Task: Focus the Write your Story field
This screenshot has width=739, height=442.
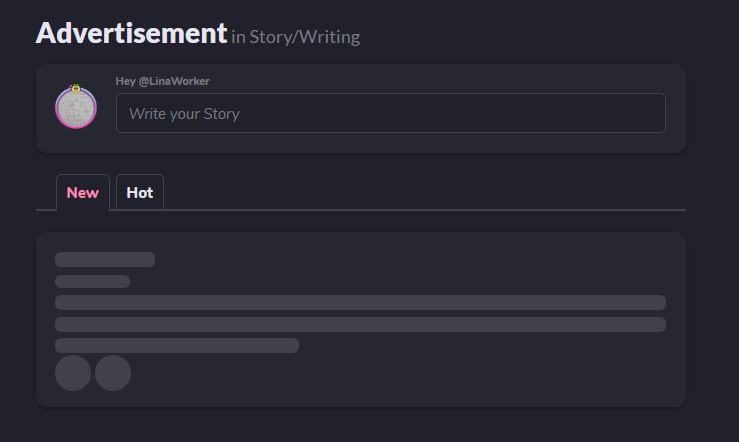Action: pos(391,113)
